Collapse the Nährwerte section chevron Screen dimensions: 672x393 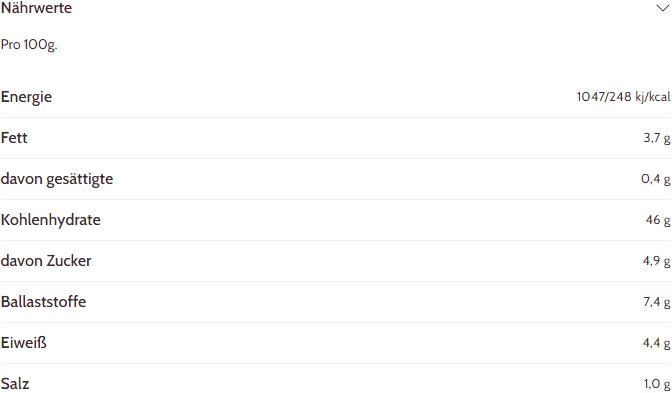(663, 8)
